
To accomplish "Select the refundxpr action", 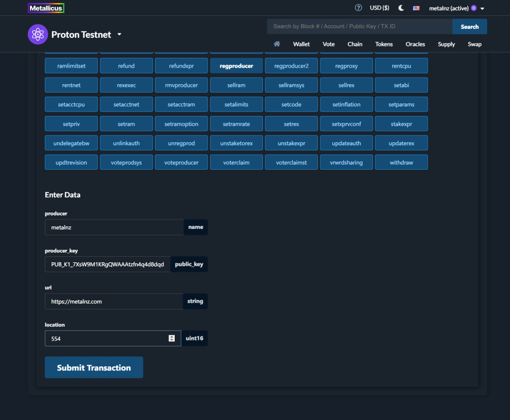I will click(181, 66).
